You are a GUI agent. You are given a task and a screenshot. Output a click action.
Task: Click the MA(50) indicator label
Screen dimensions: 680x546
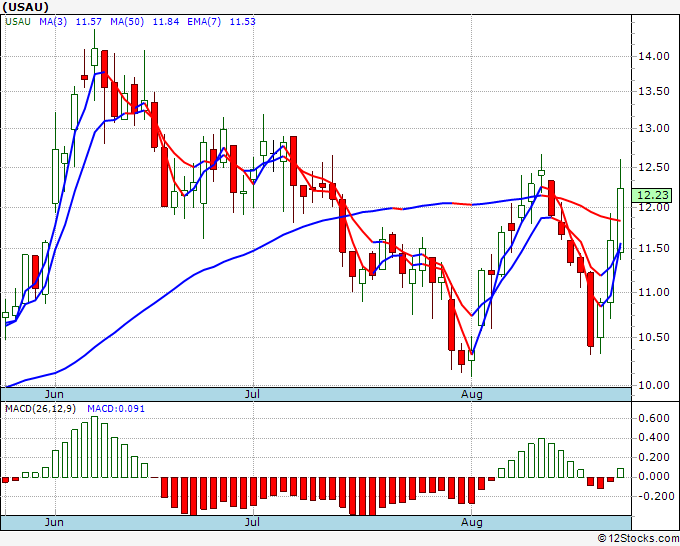click(127, 21)
